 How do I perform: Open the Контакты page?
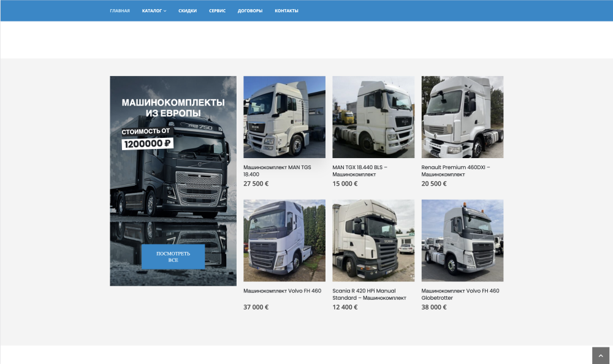point(286,10)
